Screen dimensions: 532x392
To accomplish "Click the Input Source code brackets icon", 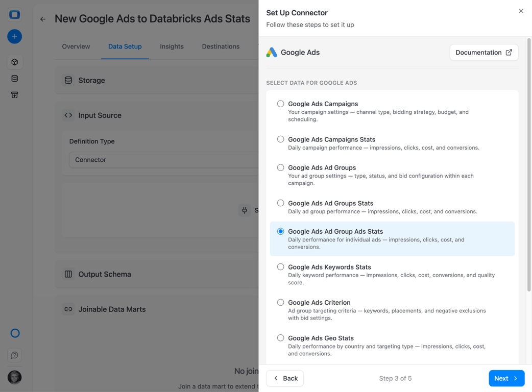I will [68, 115].
